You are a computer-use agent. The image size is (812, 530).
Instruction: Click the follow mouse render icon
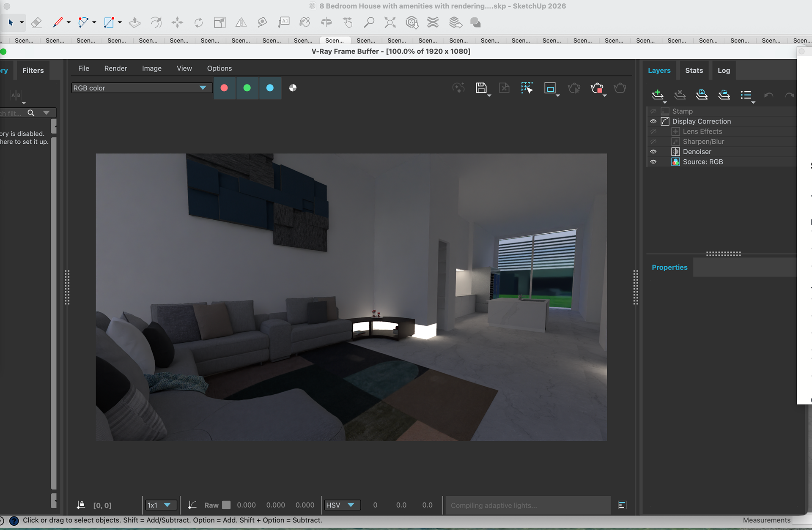click(x=527, y=88)
